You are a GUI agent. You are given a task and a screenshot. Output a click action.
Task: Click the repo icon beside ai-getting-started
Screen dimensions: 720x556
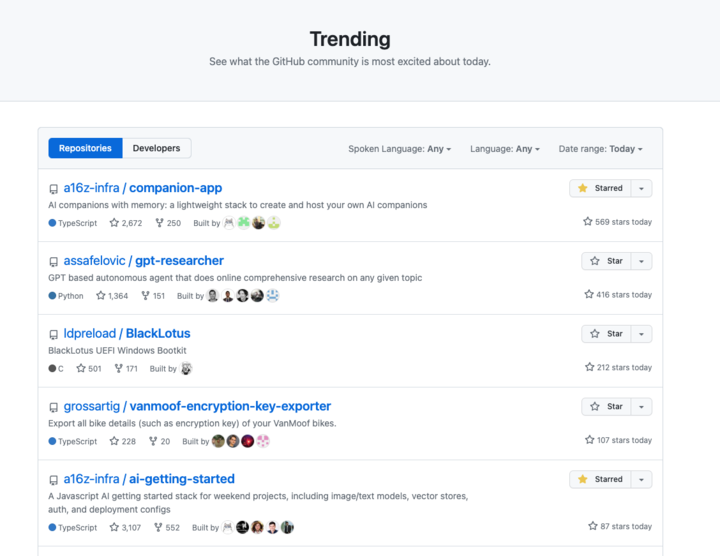pos(54,480)
